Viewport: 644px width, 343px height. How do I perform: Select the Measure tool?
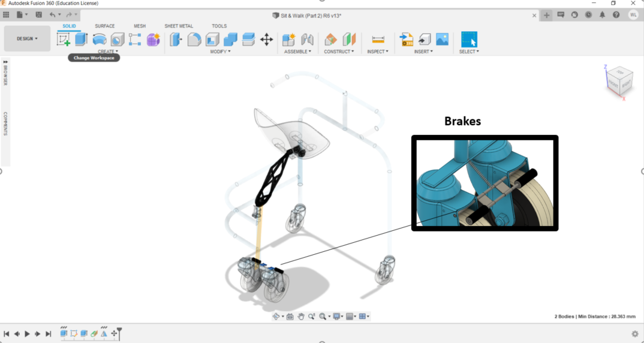(x=378, y=40)
